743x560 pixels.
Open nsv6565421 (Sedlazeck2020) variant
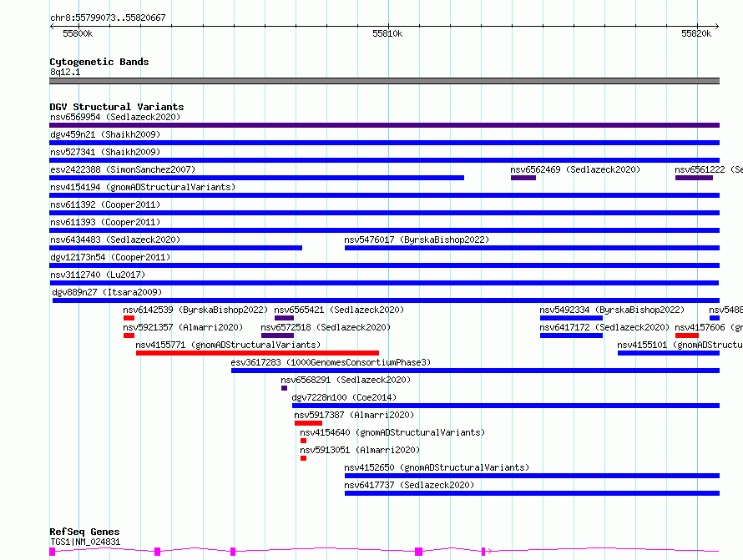click(339, 310)
